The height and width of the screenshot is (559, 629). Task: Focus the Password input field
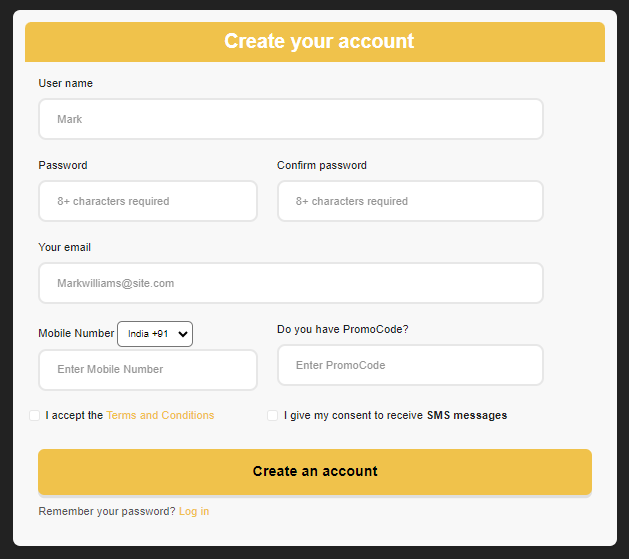148,201
